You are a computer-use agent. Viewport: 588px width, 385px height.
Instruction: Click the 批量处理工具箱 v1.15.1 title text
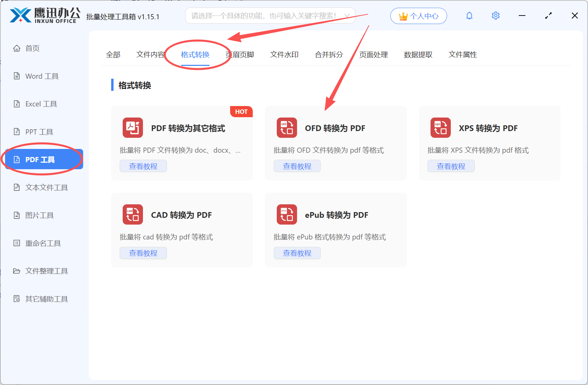coord(123,17)
